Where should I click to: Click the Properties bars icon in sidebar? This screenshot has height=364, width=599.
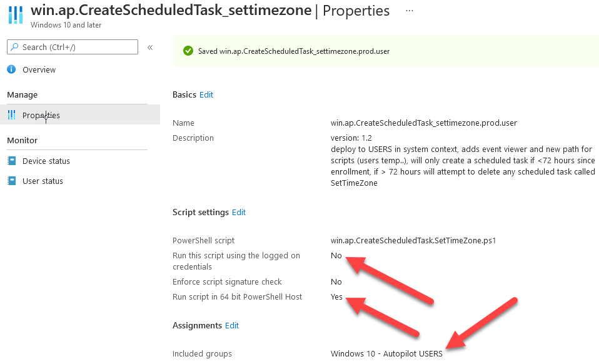click(12, 114)
